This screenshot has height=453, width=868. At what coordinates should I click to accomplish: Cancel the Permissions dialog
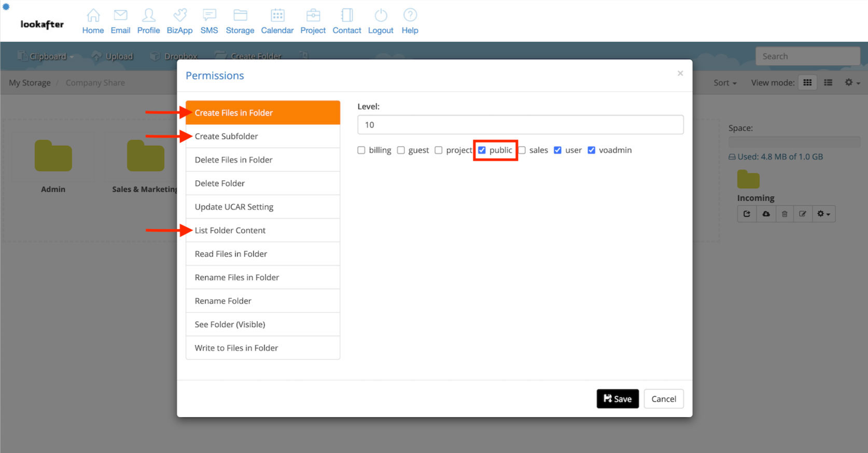click(x=663, y=399)
